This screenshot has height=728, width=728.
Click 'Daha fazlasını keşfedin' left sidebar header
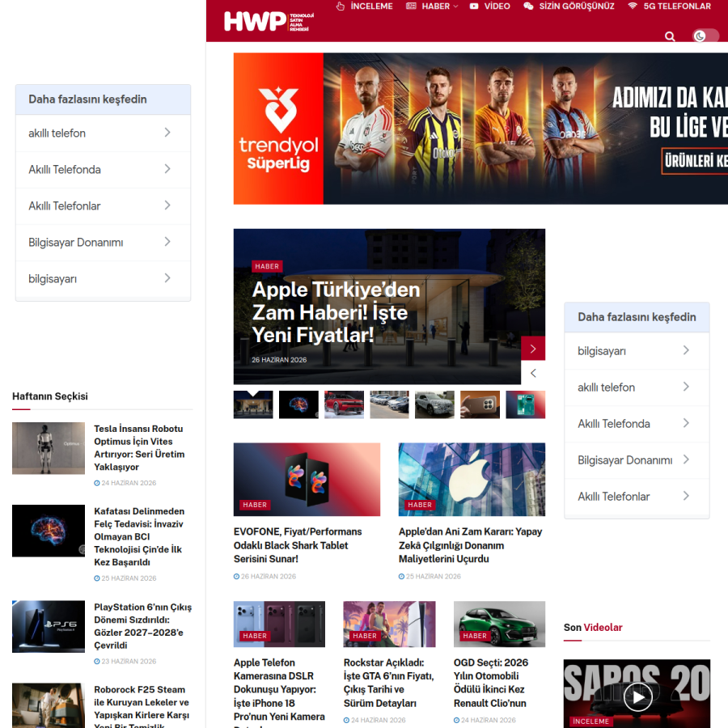(x=103, y=99)
